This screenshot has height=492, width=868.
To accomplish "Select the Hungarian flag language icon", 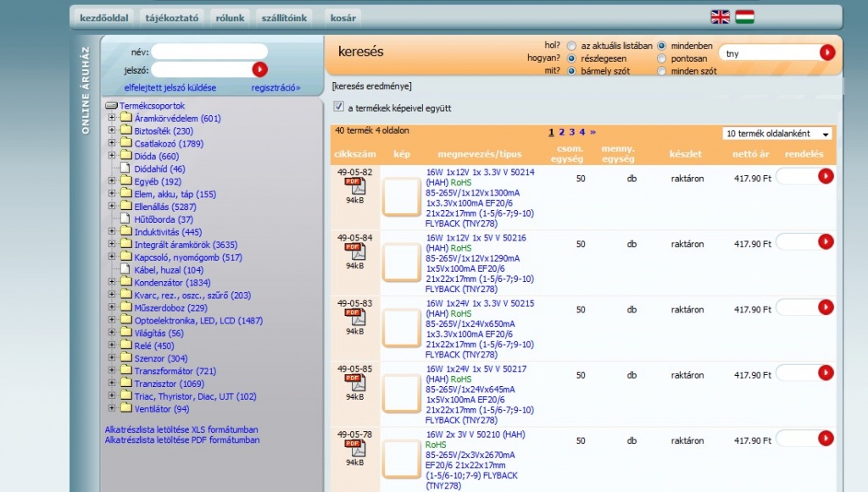I will (744, 17).
